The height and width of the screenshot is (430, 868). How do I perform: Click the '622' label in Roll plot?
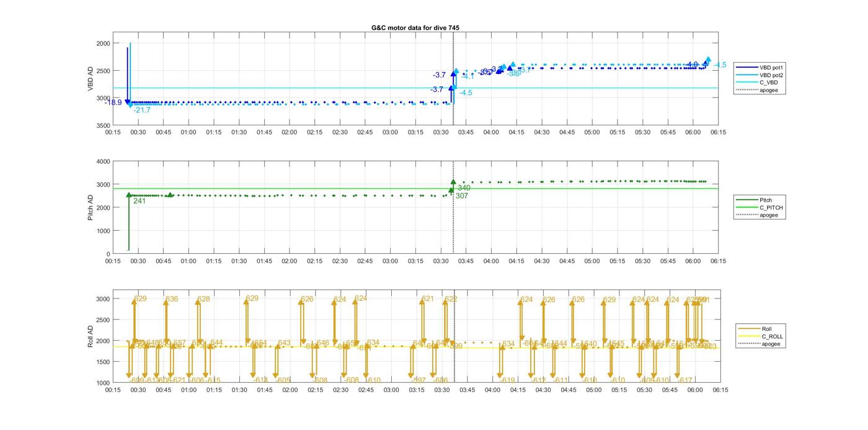click(x=451, y=298)
